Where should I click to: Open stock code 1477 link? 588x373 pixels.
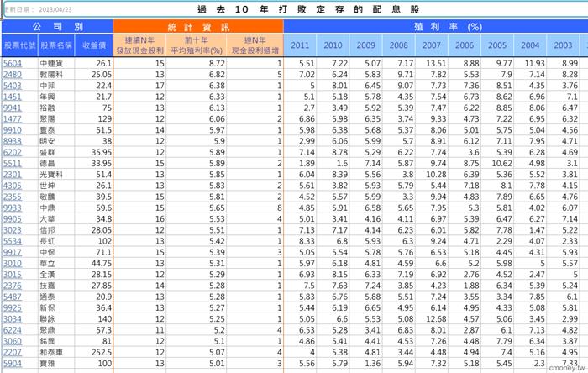(13, 119)
